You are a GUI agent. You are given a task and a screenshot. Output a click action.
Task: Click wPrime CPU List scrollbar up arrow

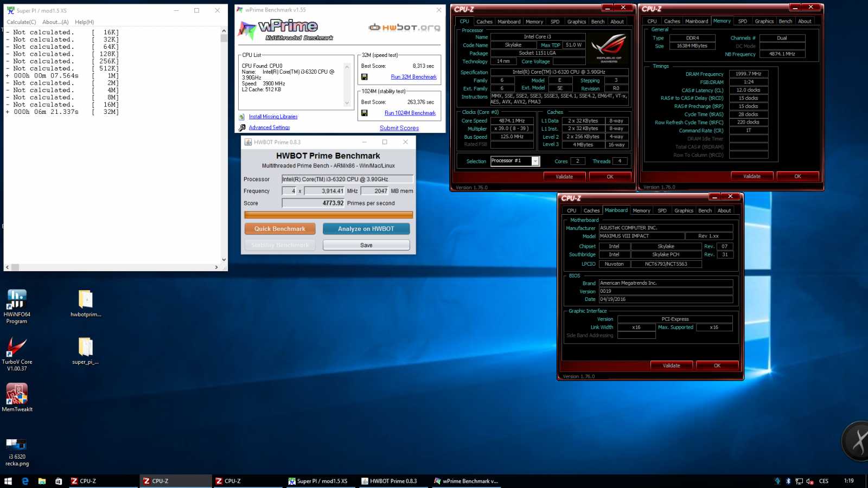click(x=347, y=67)
